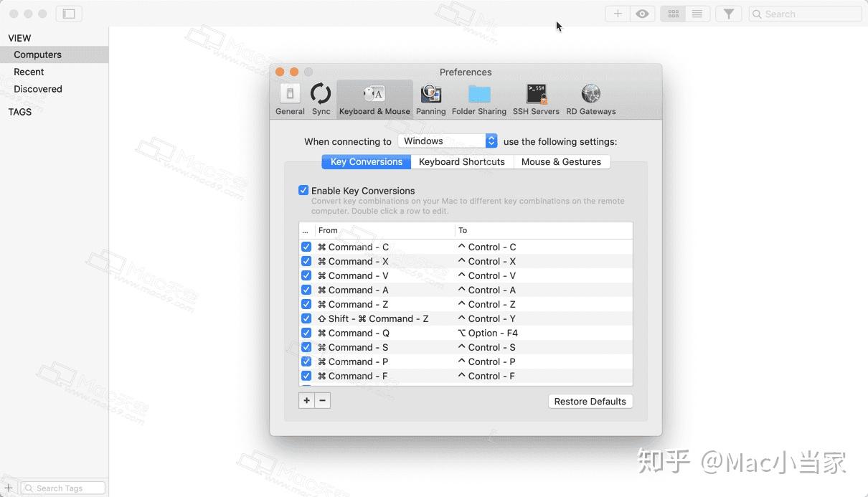
Task: Open the Panning settings pane
Action: [x=431, y=99]
